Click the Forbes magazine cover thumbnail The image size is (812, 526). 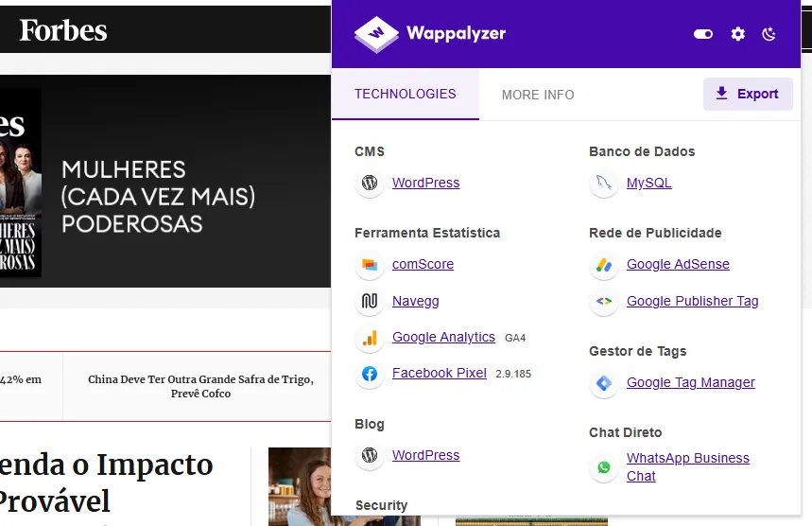click(x=20, y=183)
